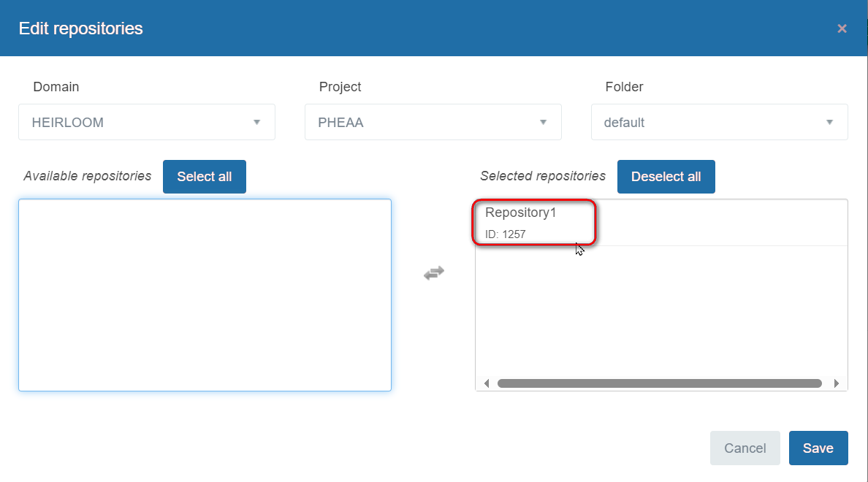The image size is (868, 482).
Task: Open the default folder dropdown
Action: click(719, 122)
